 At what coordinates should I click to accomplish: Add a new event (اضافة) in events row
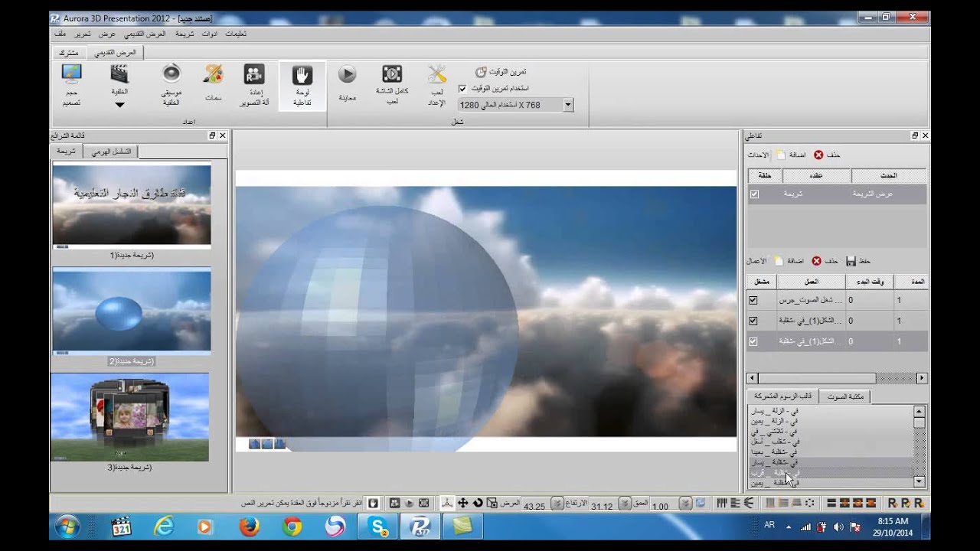click(791, 155)
